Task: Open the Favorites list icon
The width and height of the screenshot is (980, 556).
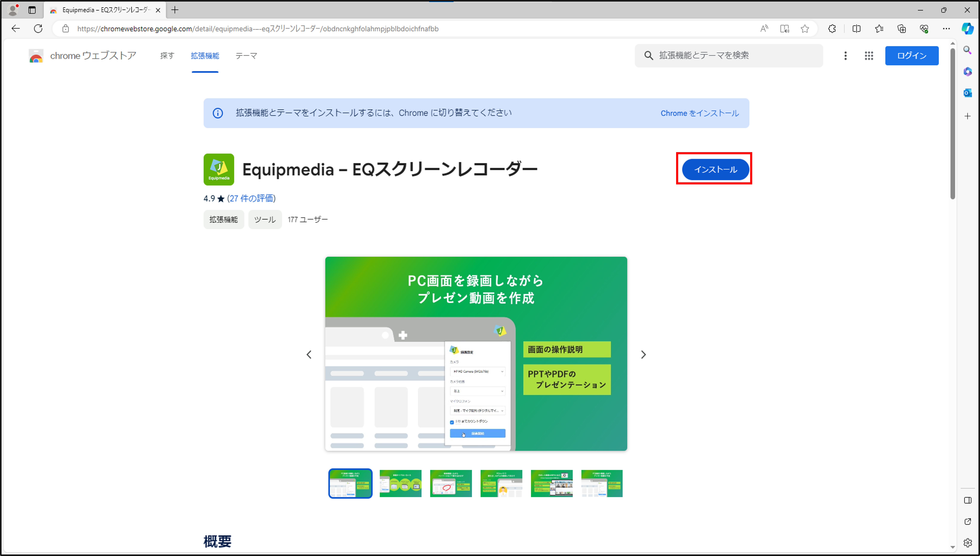Action: 879,29
